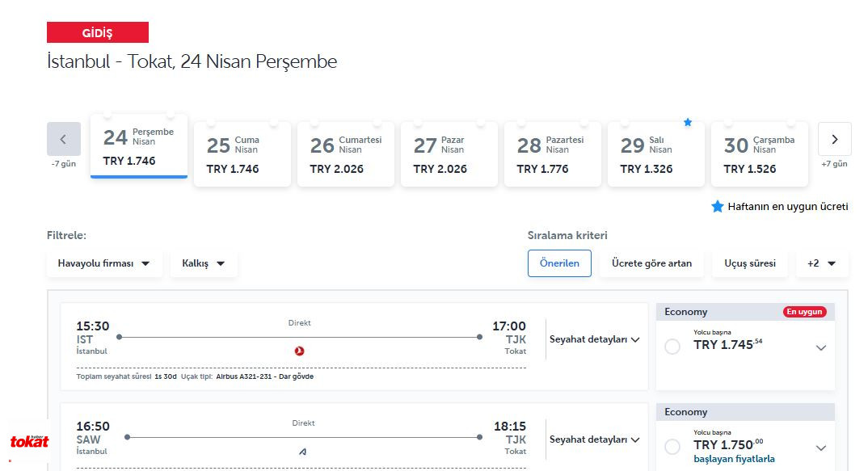
Task: Expand Seyahat detayları for the 16:50 flight
Action: pos(594,440)
